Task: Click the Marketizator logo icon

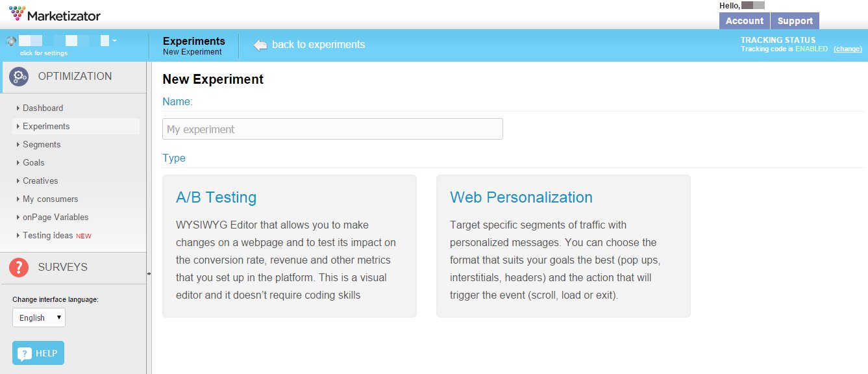Action: pyautogui.click(x=18, y=13)
